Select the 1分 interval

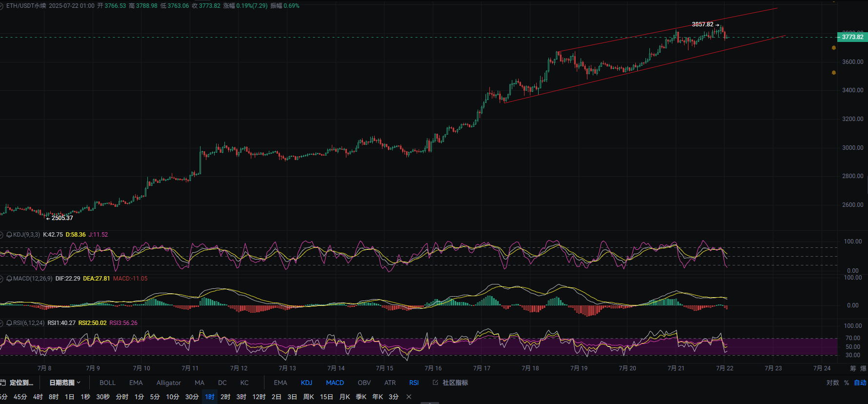point(139,397)
